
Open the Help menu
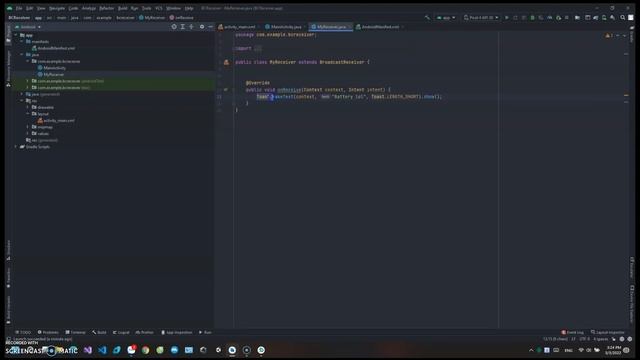(x=189, y=8)
